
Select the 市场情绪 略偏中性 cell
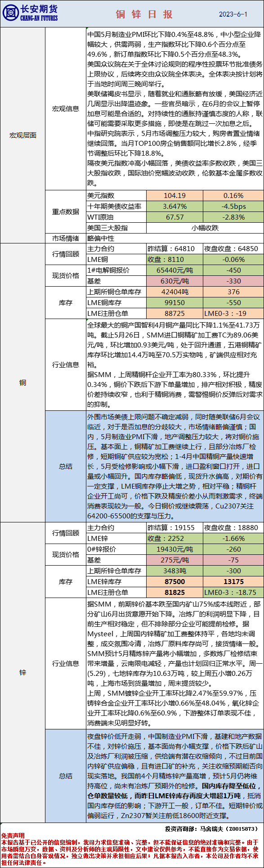[175, 238]
